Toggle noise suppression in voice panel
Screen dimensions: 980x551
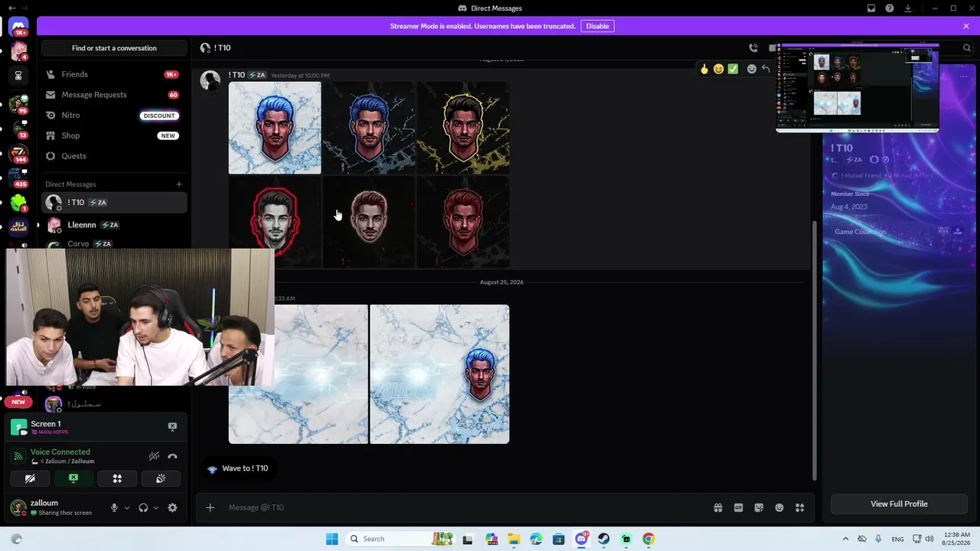(154, 456)
